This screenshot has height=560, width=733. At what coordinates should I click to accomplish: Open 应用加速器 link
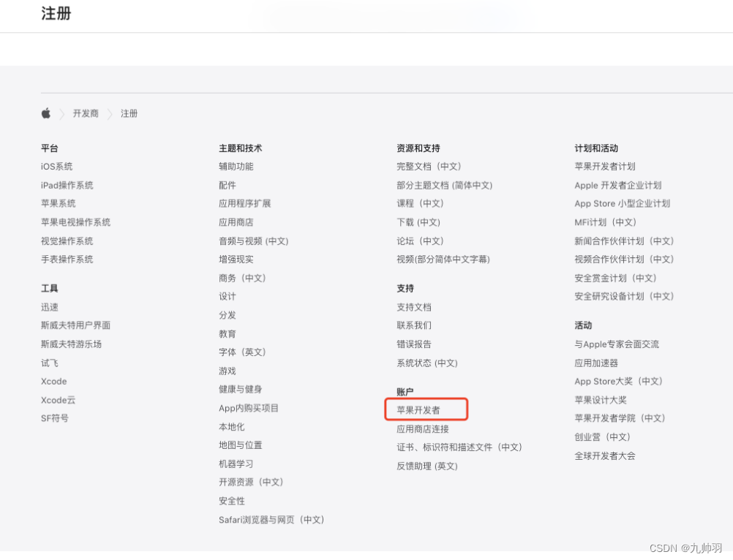tap(596, 363)
